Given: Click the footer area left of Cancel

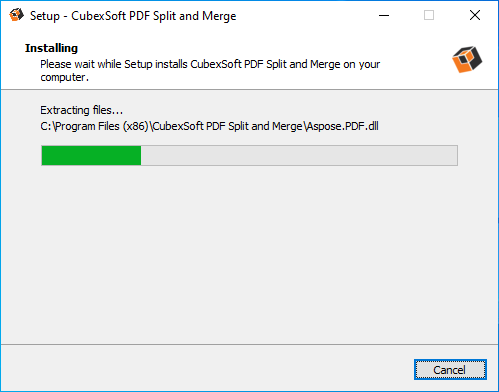Looking at the screenshot, I should pos(207,368).
